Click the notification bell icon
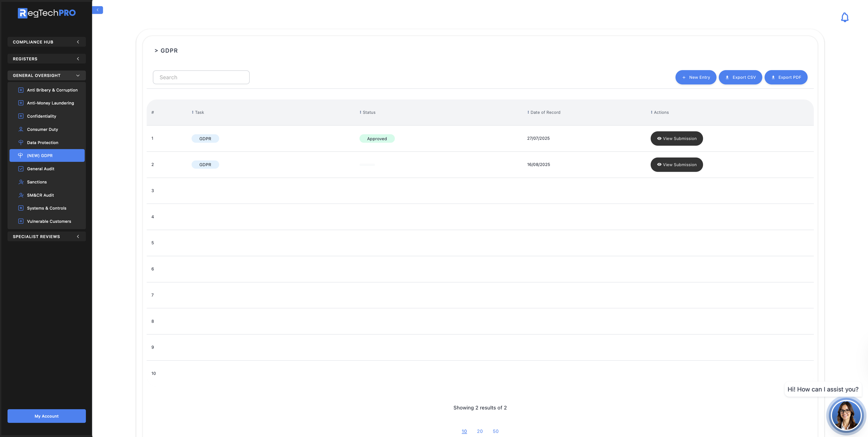Viewport: 868px width, 437px height. click(x=844, y=17)
